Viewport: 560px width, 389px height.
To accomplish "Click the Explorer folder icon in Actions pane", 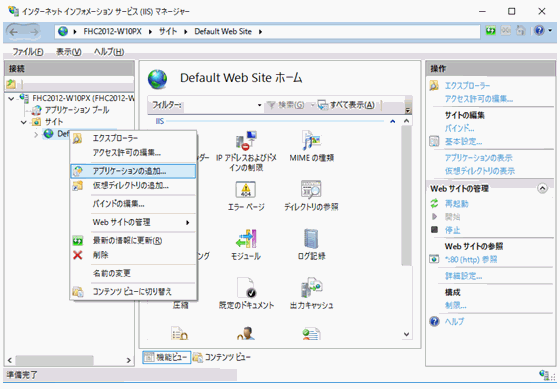I will (434, 85).
